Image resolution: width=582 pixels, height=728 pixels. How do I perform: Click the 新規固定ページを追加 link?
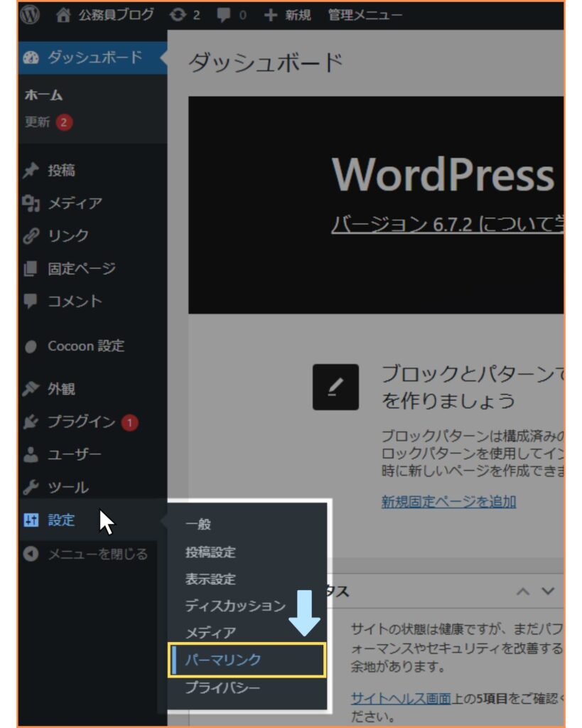[449, 502]
